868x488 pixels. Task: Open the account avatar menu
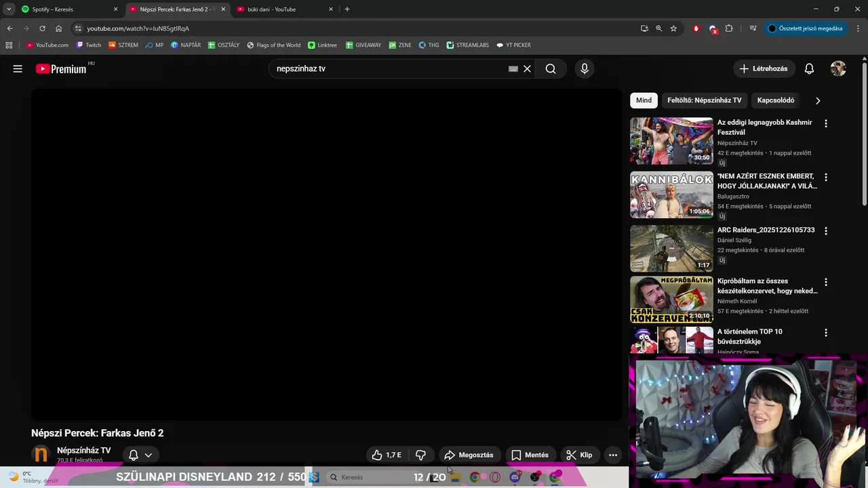[x=838, y=68]
